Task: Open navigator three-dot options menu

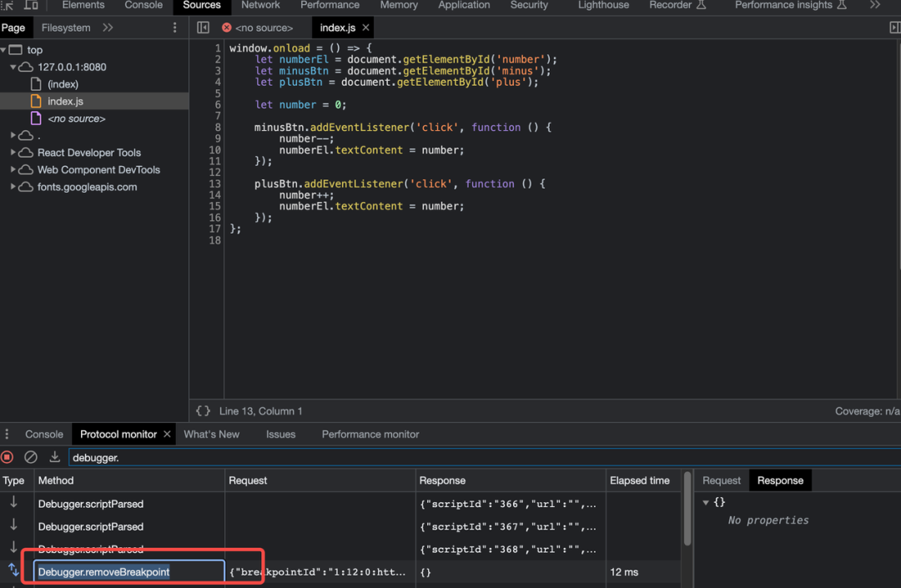Action: click(174, 28)
